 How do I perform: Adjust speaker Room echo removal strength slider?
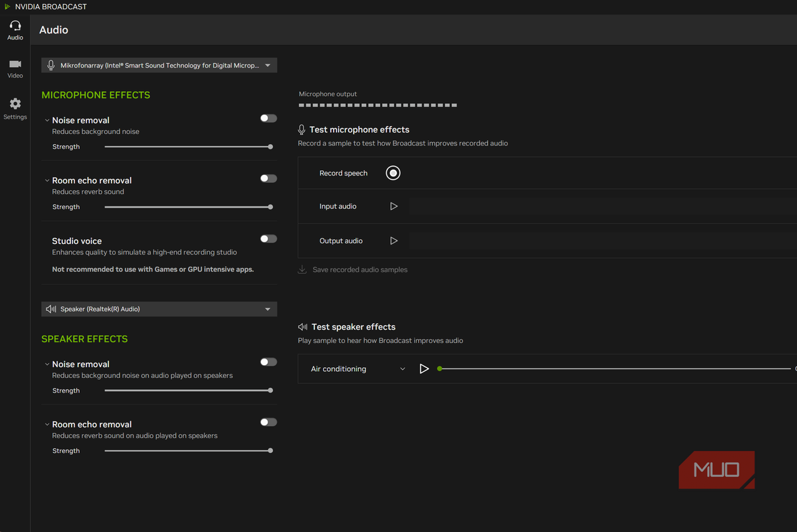[188, 451]
